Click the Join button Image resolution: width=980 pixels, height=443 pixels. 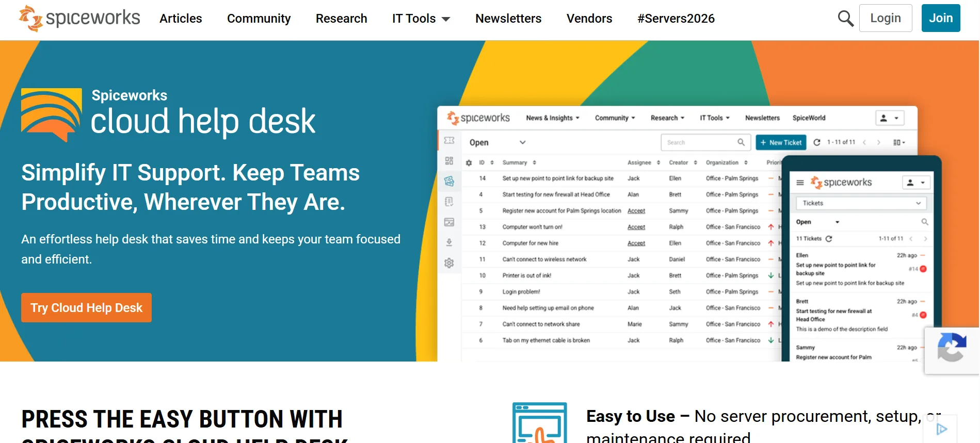point(941,18)
